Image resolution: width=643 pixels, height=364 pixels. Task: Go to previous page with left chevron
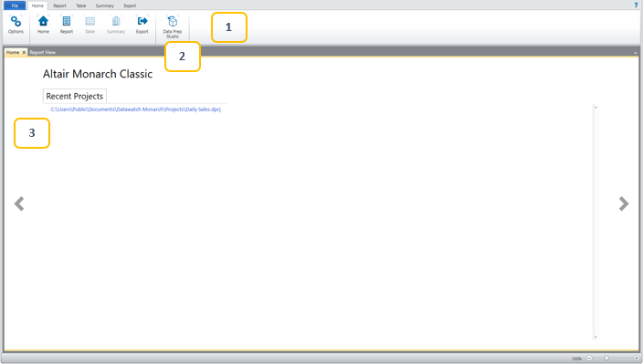coord(19,203)
